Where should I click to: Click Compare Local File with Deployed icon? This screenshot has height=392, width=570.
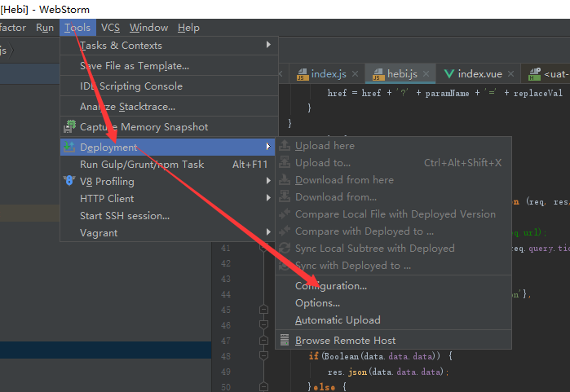pos(285,214)
